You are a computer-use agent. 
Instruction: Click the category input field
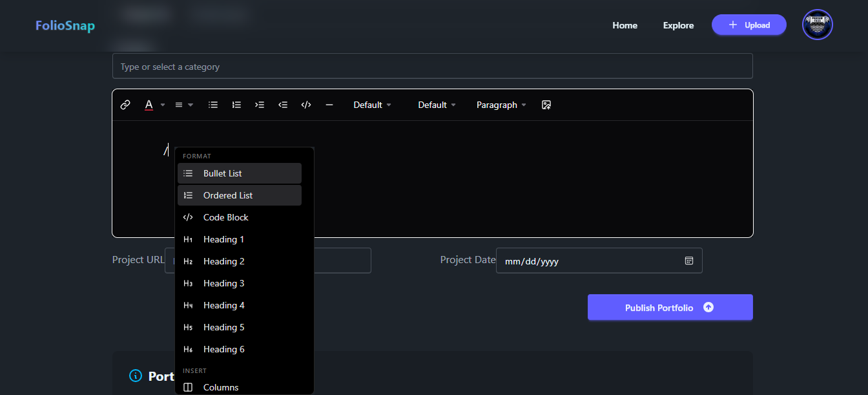(x=432, y=67)
